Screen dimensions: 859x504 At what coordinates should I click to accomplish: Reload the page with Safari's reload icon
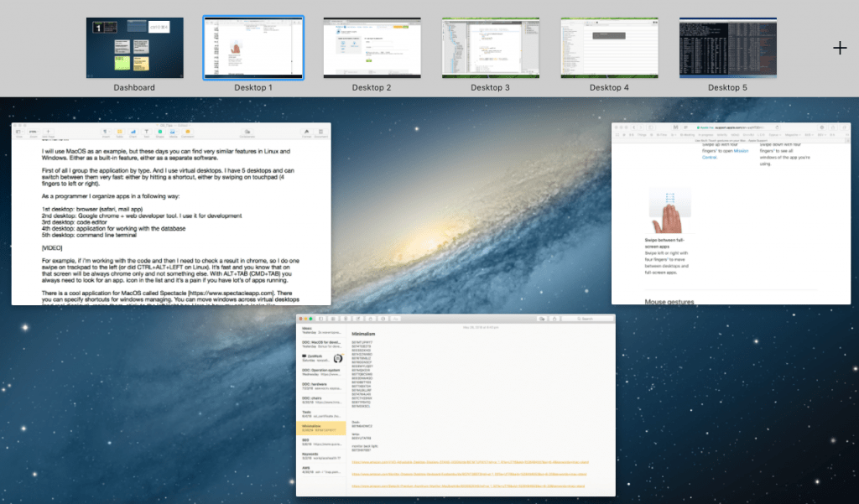pyautogui.click(x=778, y=127)
